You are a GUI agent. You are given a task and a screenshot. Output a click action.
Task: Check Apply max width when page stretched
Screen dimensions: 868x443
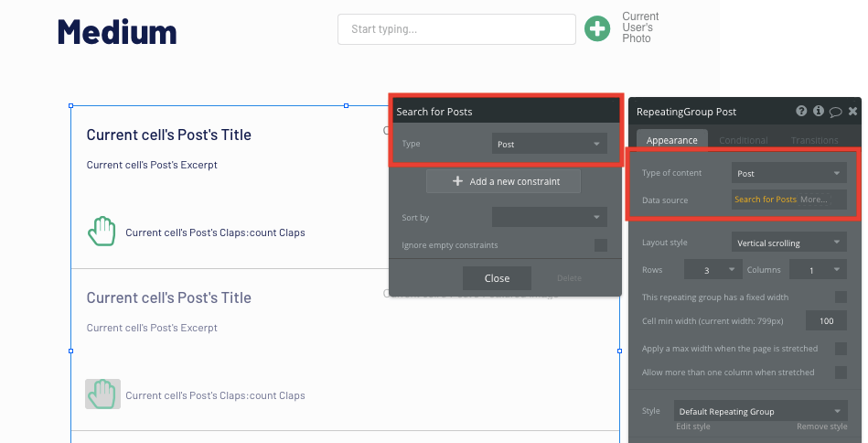841,349
